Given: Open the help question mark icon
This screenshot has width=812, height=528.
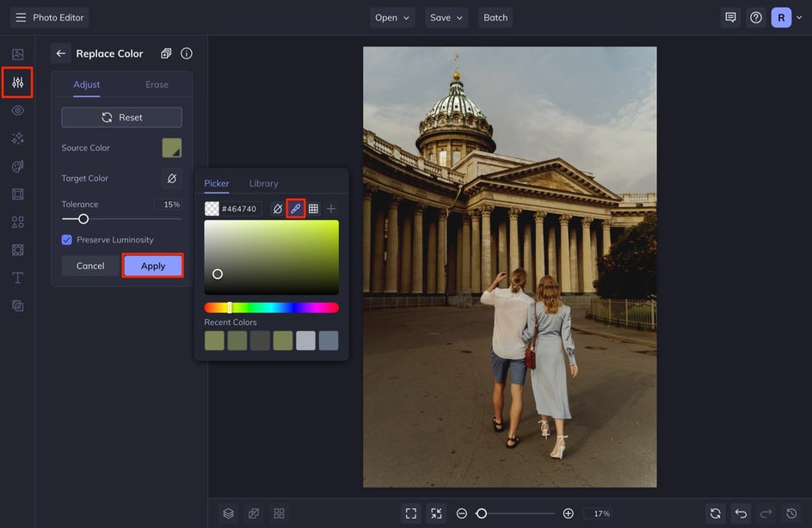Looking at the screenshot, I should click(755, 17).
